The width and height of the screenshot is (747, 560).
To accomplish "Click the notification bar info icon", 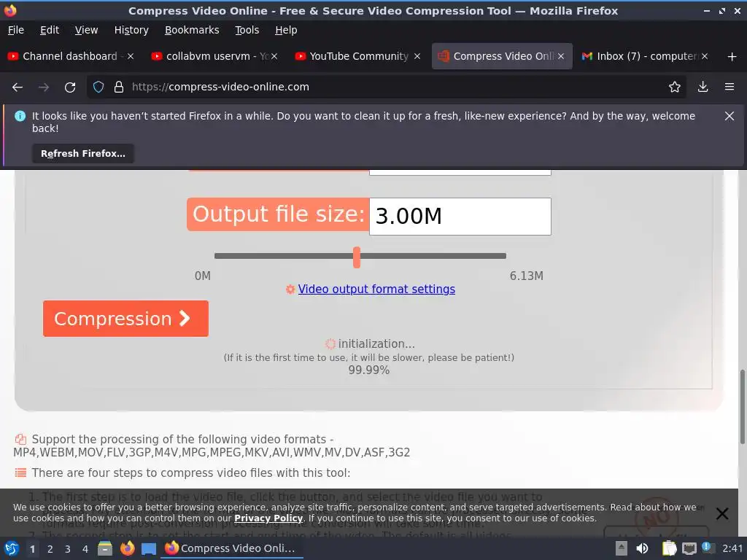I will point(20,116).
